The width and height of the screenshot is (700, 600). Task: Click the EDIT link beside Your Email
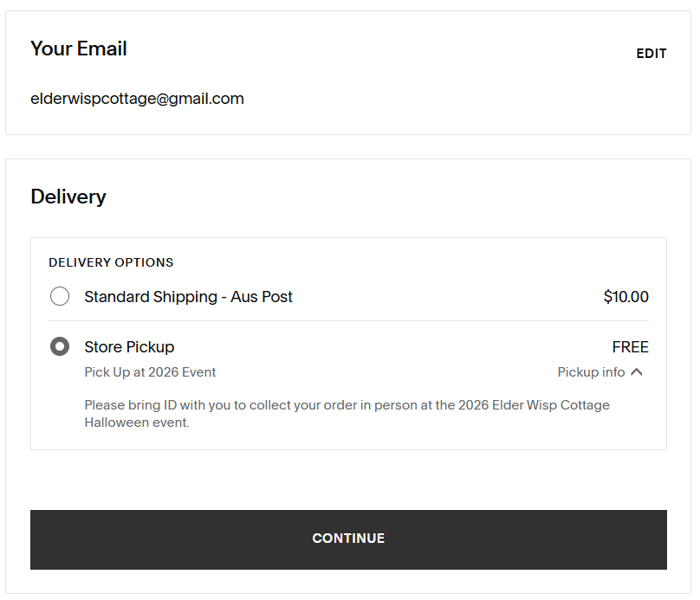[651, 54]
